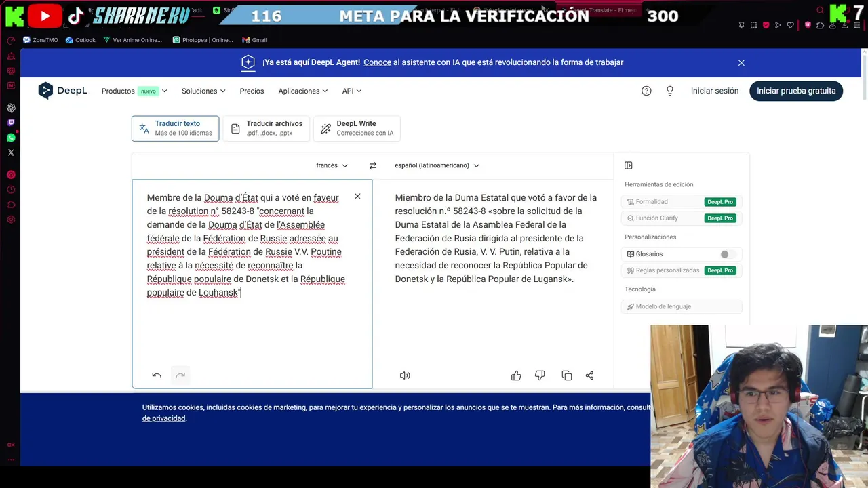Click Iniciar sesión
The height and width of the screenshot is (488, 868).
(715, 91)
